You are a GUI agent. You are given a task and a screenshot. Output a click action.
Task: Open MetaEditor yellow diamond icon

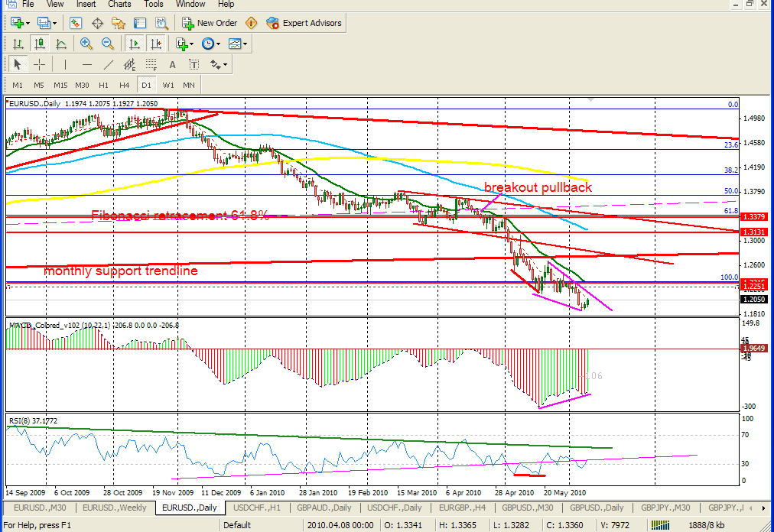tap(252, 23)
